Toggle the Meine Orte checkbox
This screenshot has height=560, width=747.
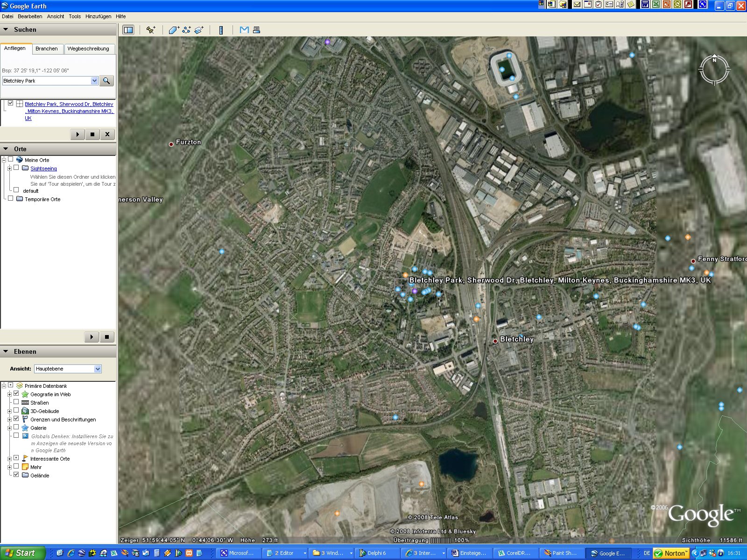click(10, 160)
